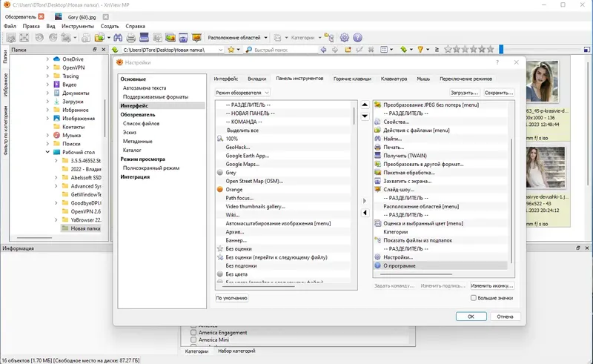Click the Печать printer icon in toolbar
This screenshot has height=364, width=593.
(x=130, y=37)
